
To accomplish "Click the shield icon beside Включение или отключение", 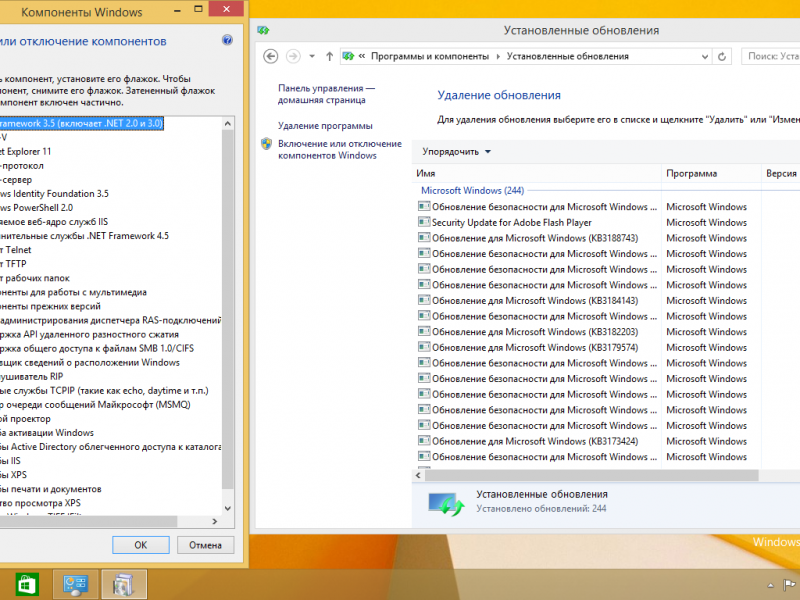I will [266, 144].
